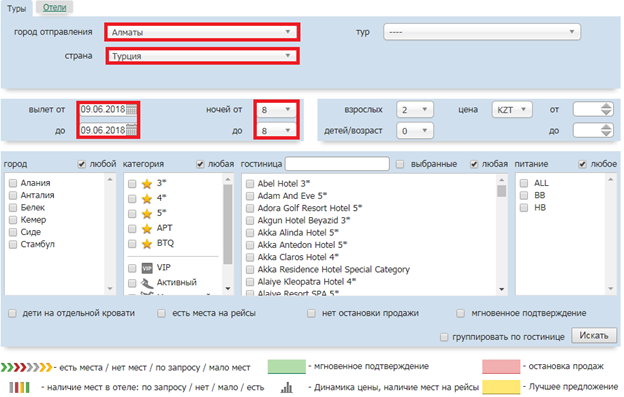This screenshot has width=624, height=397.
Task: Check the HB meal plan checkbox
Action: point(524,208)
